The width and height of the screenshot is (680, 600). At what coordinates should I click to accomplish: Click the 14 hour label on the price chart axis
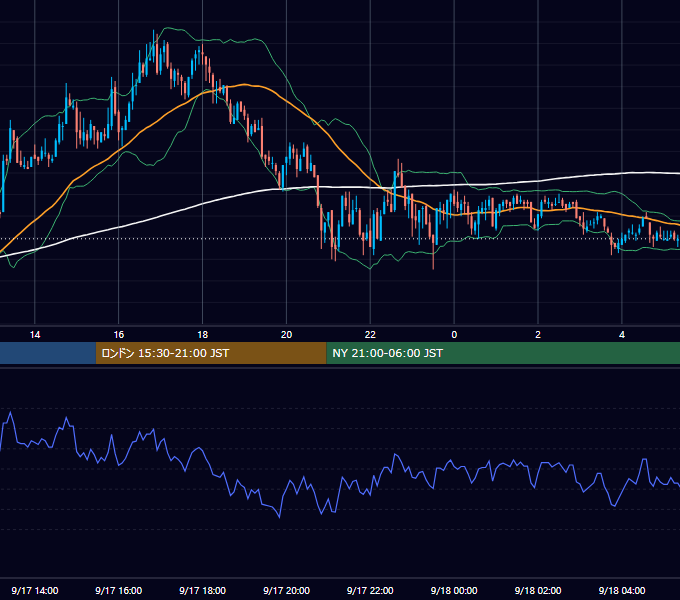click(x=35, y=335)
